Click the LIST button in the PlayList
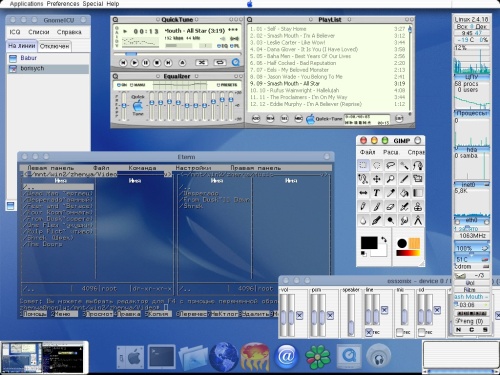The height and width of the screenshot is (375, 500). pos(399,119)
